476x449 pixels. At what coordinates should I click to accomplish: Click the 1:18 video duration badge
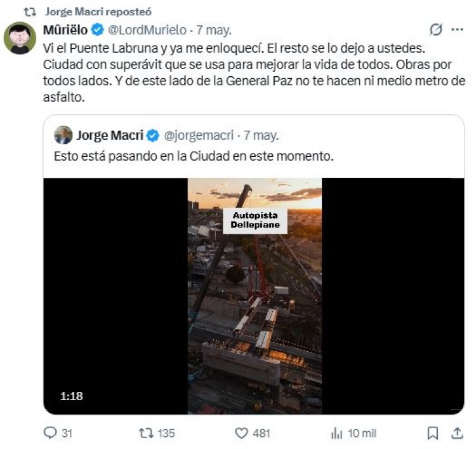[71, 396]
